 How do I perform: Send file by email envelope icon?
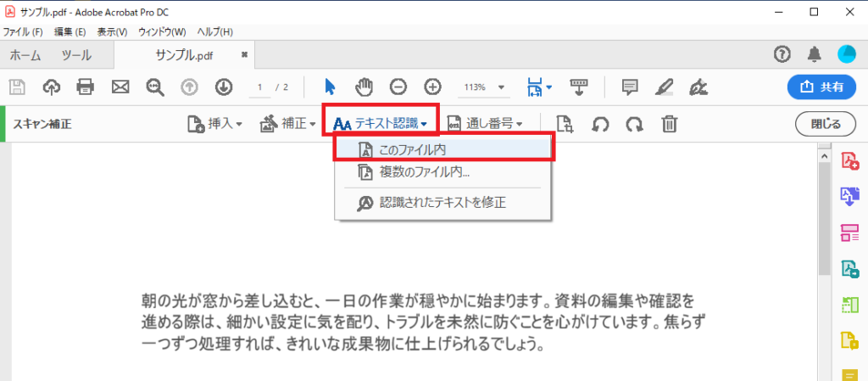(x=120, y=87)
